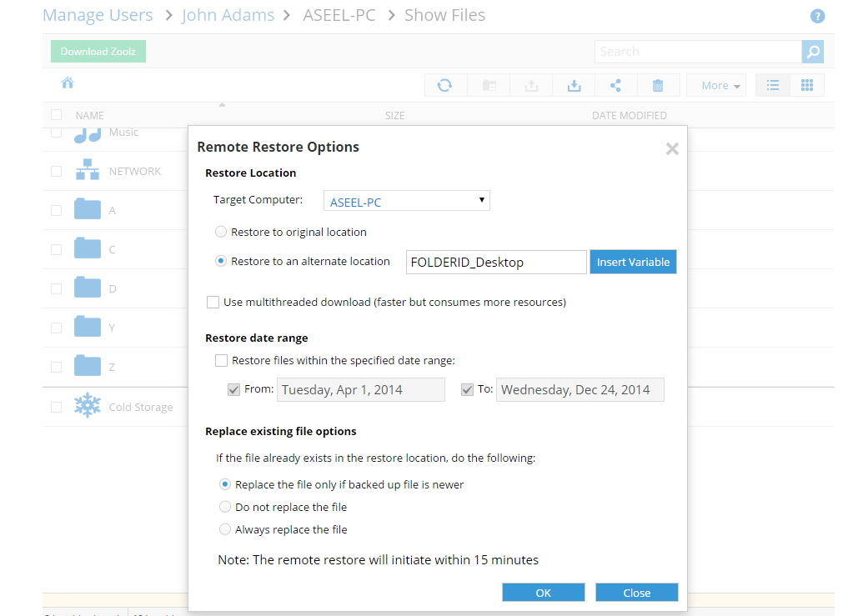
Task: Open help via the question mark icon
Action: pyautogui.click(x=817, y=17)
